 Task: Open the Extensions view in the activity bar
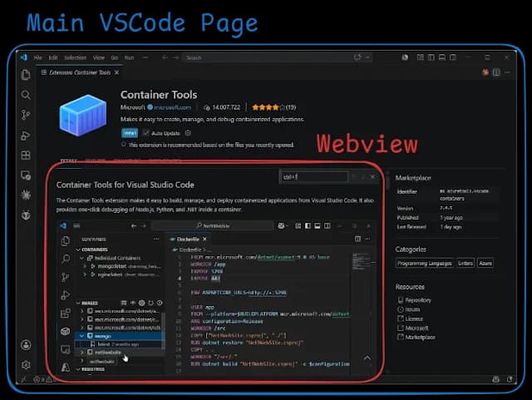point(26,156)
